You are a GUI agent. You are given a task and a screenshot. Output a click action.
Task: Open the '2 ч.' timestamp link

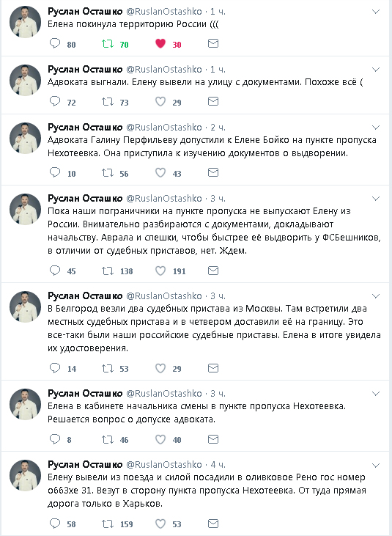218,128
